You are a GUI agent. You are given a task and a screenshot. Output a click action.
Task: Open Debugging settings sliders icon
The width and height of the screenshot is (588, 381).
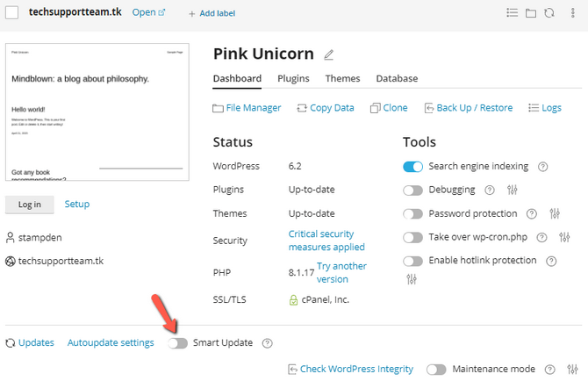pyautogui.click(x=513, y=190)
